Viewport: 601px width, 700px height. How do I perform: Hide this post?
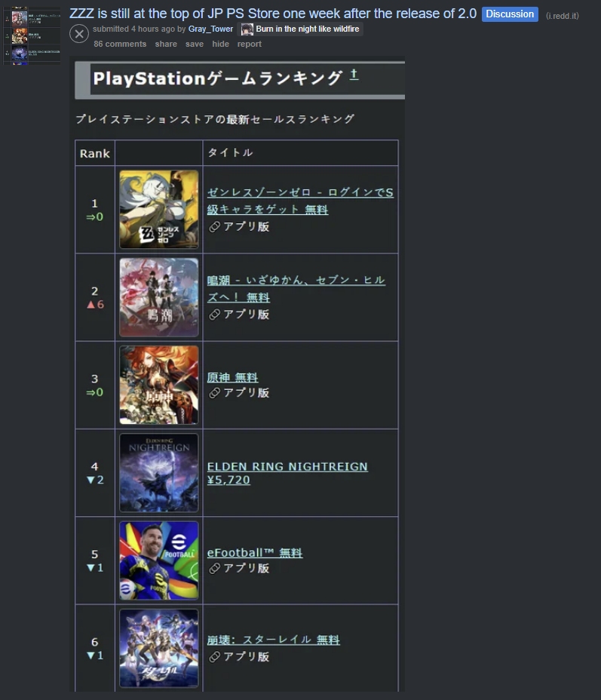pyautogui.click(x=220, y=45)
